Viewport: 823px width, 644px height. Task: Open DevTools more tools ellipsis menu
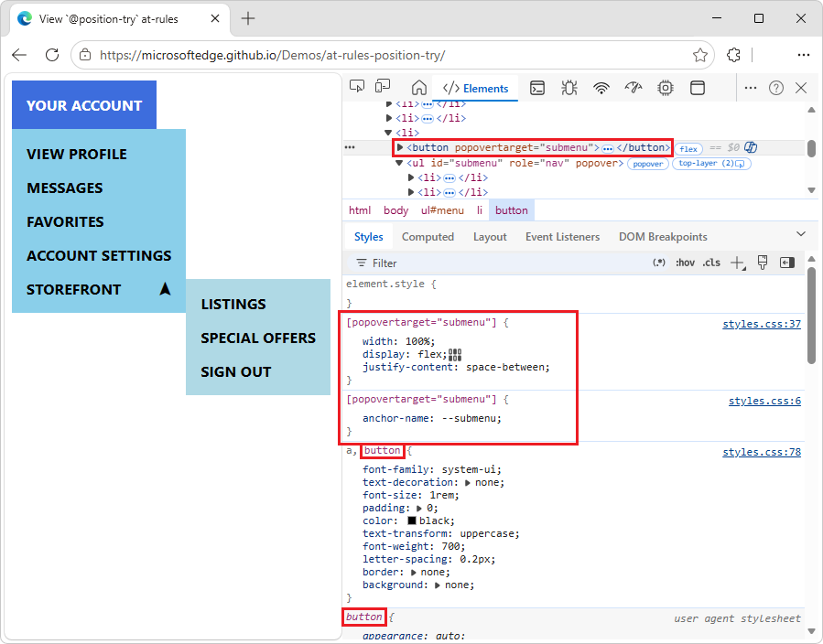click(751, 88)
